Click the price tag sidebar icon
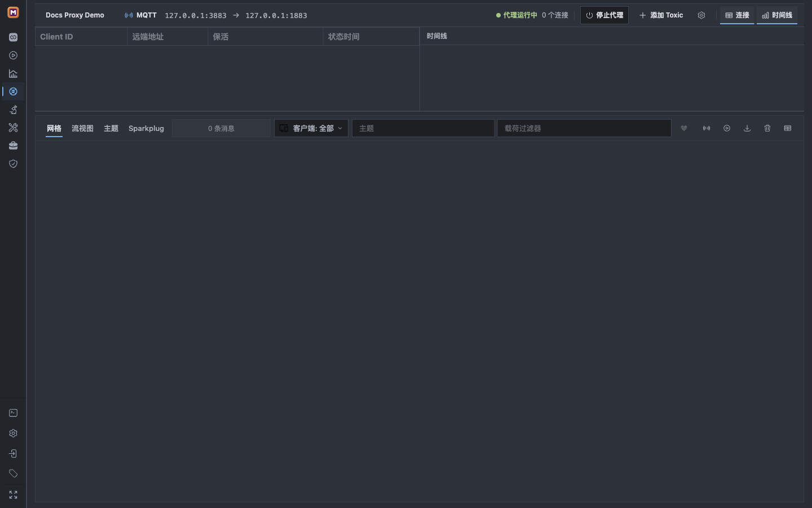The image size is (812, 508). pyautogui.click(x=13, y=474)
